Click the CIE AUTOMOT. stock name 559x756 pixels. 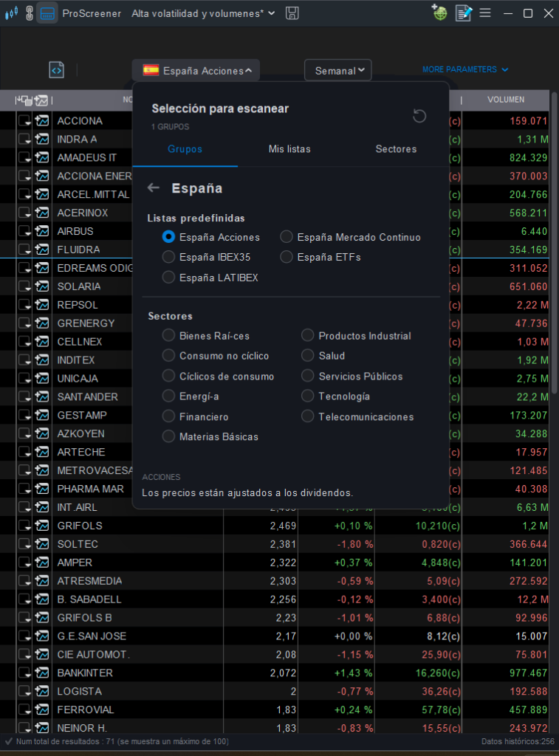pos(94,654)
